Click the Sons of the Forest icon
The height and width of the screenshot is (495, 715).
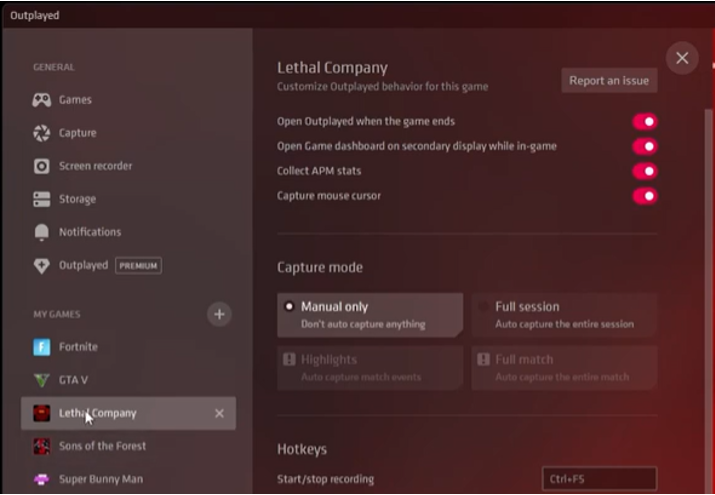(x=41, y=446)
